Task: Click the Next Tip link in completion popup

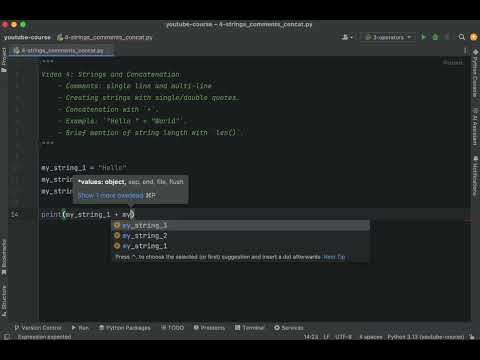Action: pos(334,257)
